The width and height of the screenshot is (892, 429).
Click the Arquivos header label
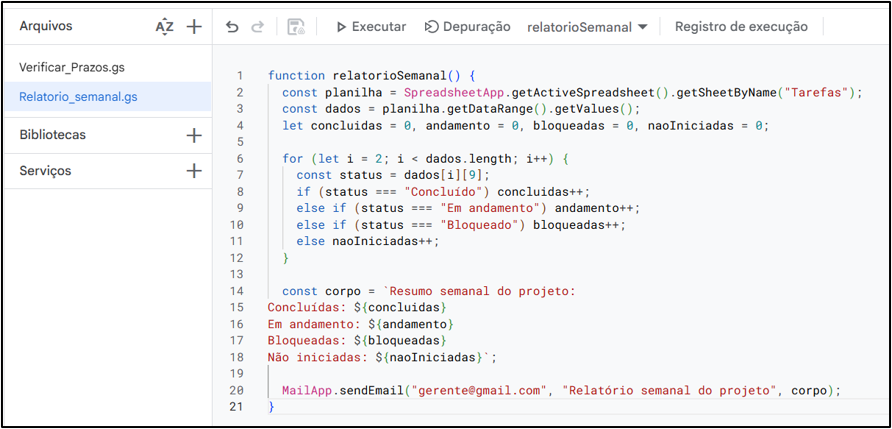(x=46, y=26)
